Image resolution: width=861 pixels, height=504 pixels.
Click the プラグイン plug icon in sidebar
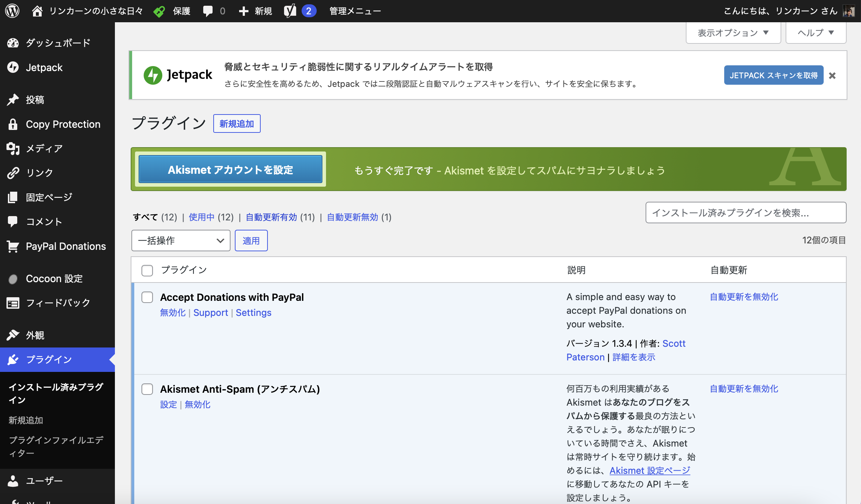tap(13, 360)
